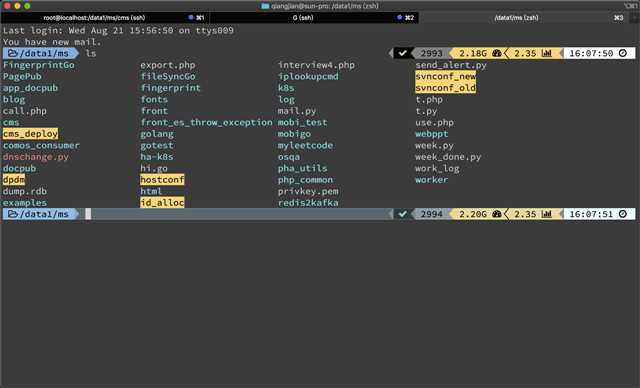
Task: Click the FingerprintGo directory name
Action: [39, 65]
